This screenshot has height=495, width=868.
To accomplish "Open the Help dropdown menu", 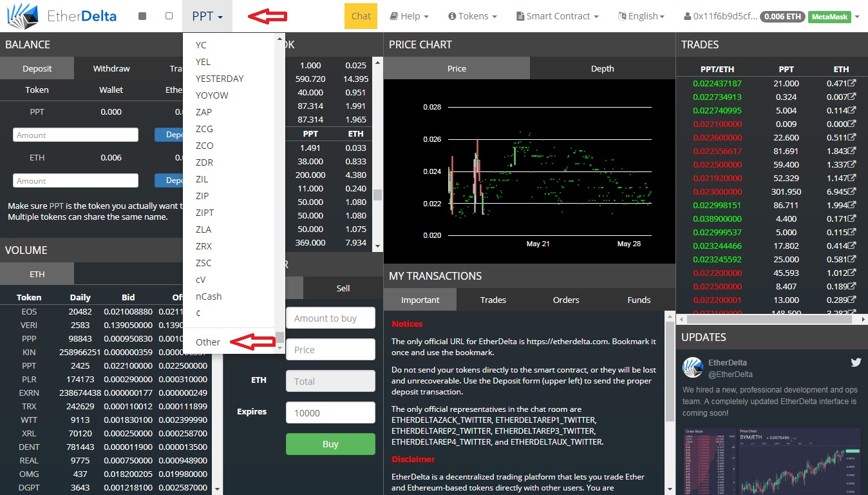I will (x=410, y=16).
